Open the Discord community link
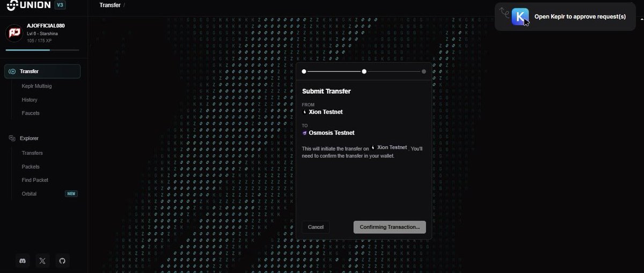644x273 pixels. pos(23,261)
